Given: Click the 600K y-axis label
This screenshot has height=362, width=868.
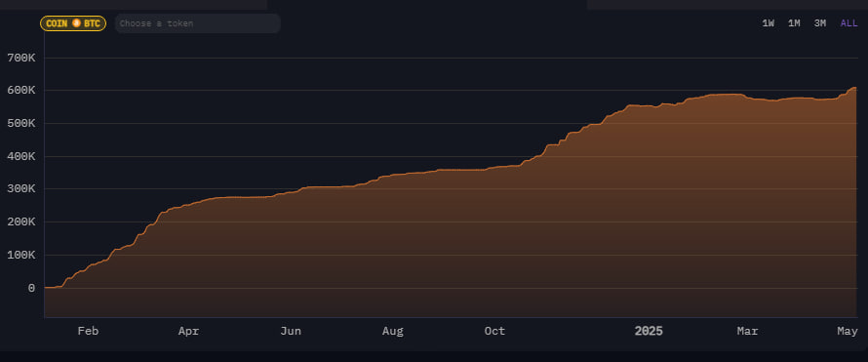Looking at the screenshot, I should click(21, 90).
